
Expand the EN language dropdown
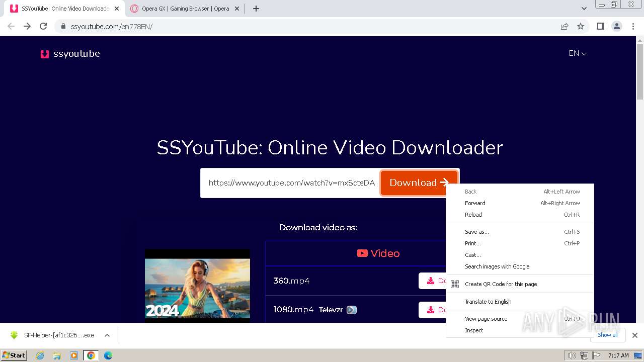(x=578, y=53)
